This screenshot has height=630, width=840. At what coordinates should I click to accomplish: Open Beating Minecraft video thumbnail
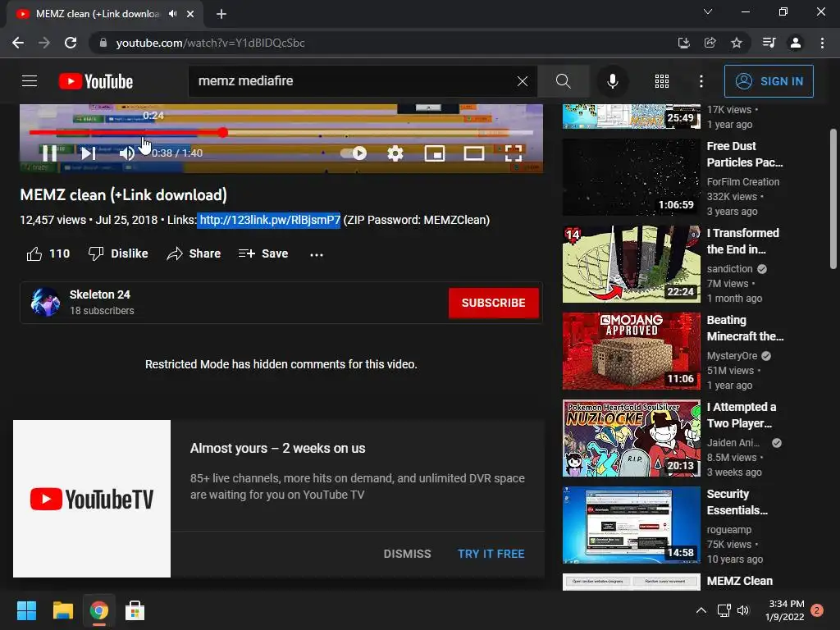tap(631, 351)
